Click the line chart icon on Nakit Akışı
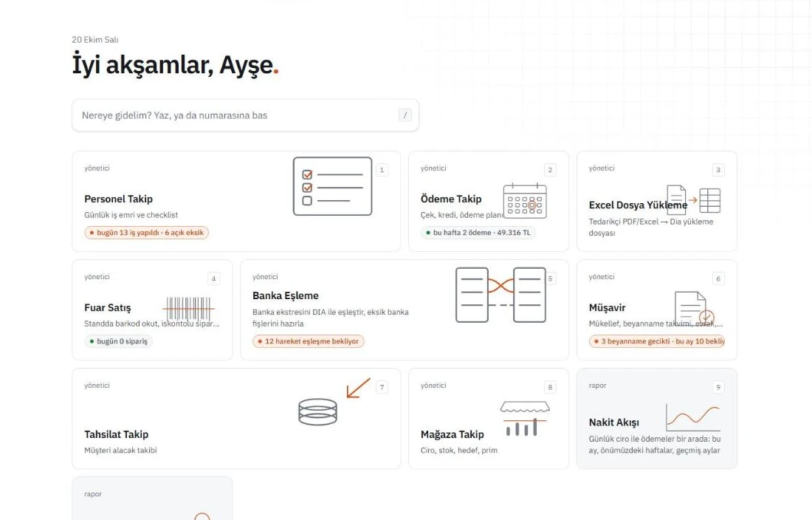 (693, 417)
